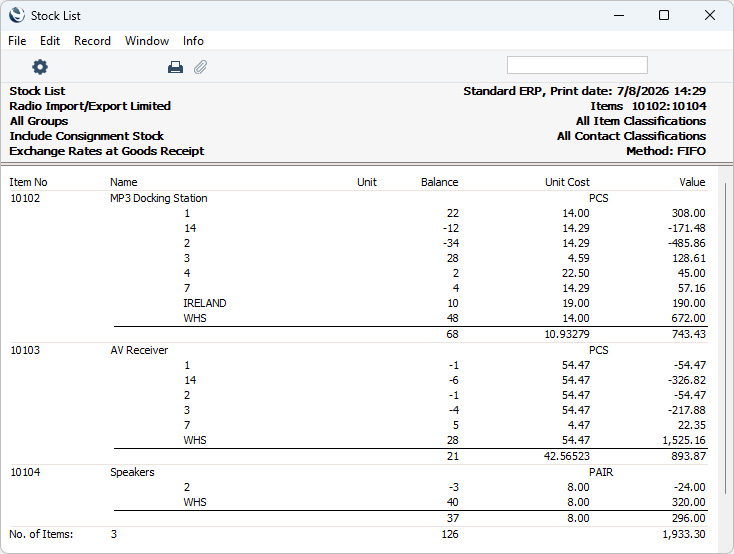Close the Stock List window
The height and width of the screenshot is (554, 734).
[x=710, y=15]
